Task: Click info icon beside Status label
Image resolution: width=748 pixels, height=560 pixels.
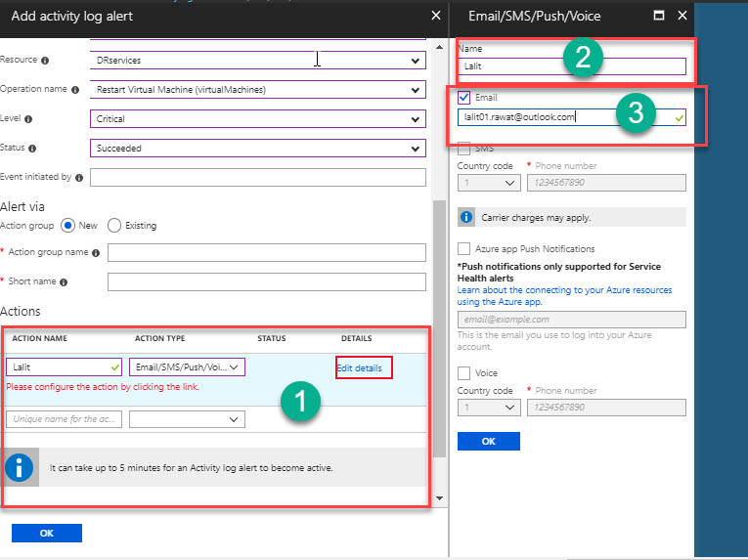Action: tap(32, 149)
